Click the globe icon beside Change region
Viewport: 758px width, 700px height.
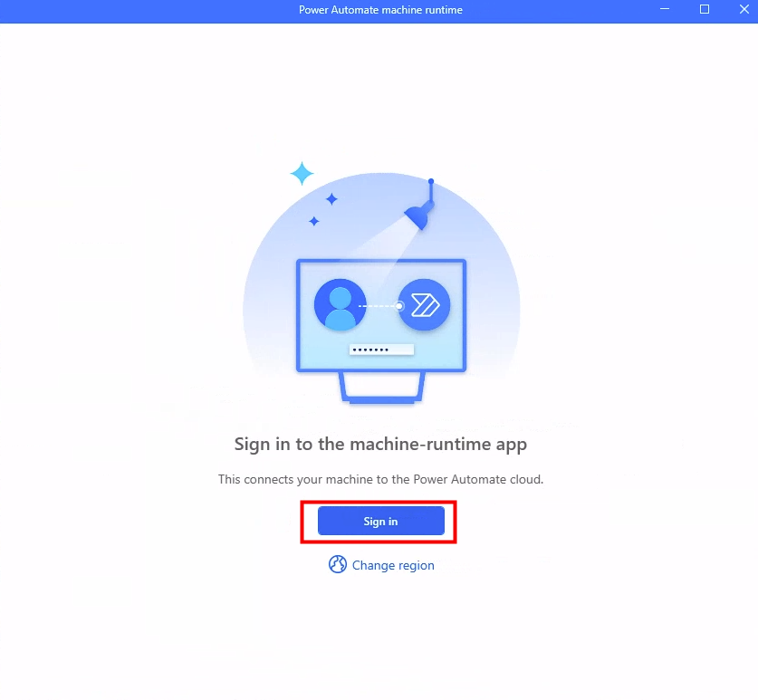338,564
